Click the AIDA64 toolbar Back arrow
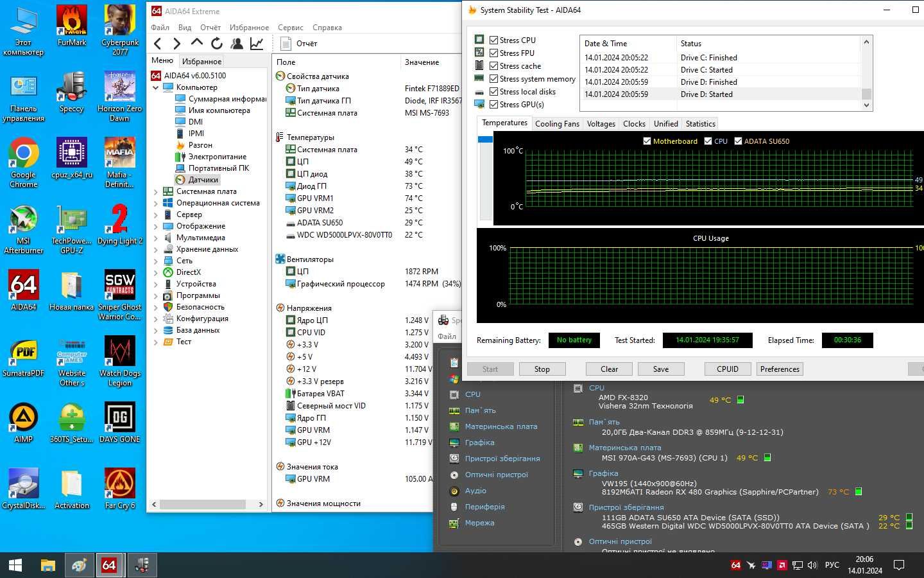 (158, 44)
